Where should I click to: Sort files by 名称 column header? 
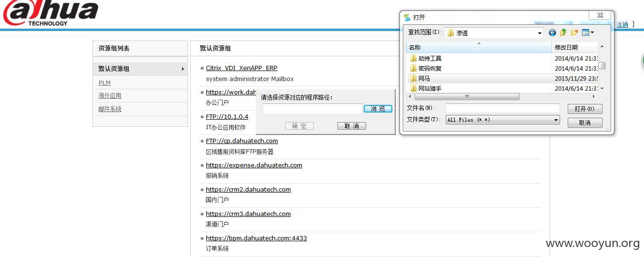pos(479,47)
